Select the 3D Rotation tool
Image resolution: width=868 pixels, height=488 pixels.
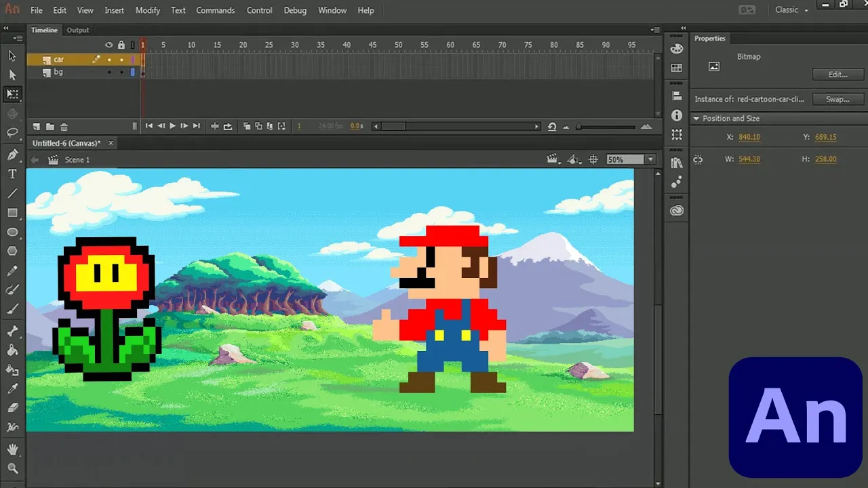(x=12, y=113)
